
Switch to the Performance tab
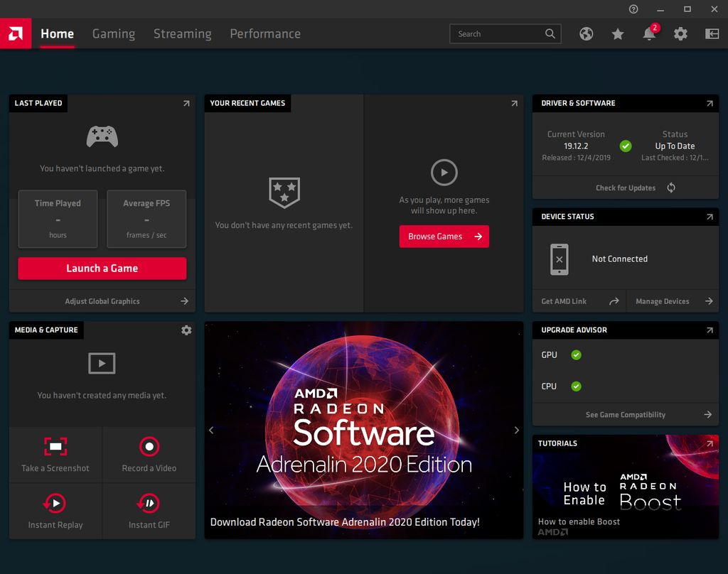(265, 33)
